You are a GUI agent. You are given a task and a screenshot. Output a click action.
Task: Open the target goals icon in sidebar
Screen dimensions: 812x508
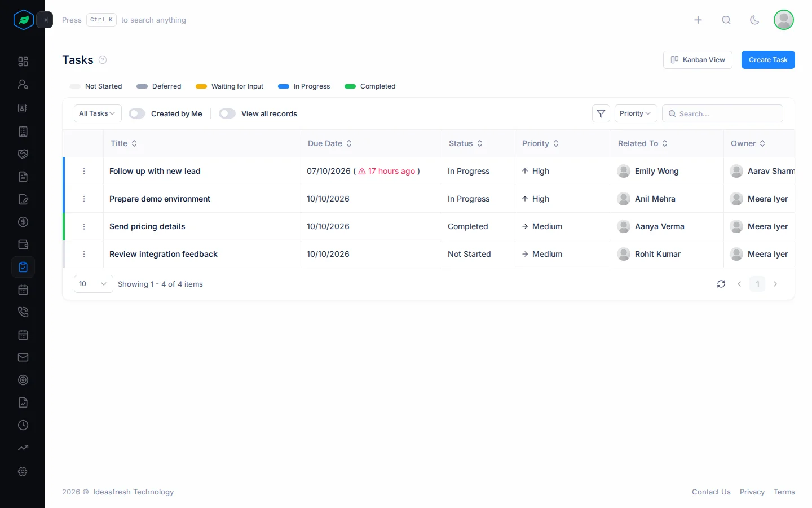23,380
